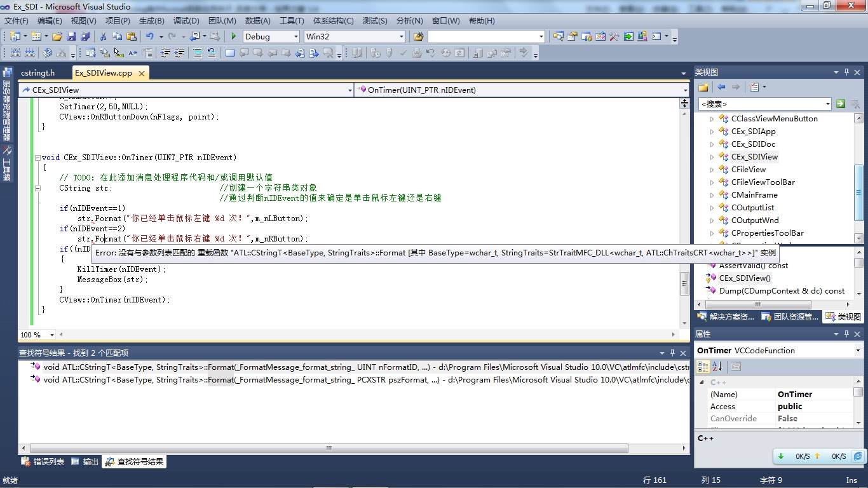Uncomment the selected lines icon
This screenshot has width=868, height=488.
pos(212,53)
